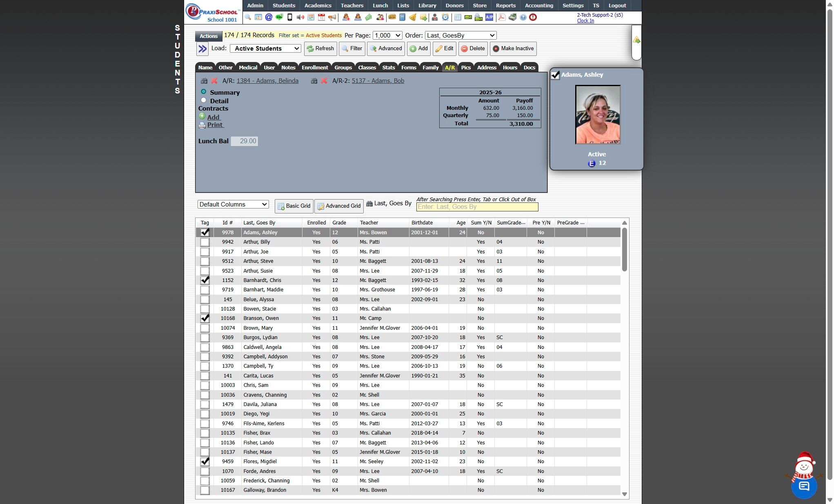Open the Accounting menu
The image size is (834, 504).
click(539, 5)
